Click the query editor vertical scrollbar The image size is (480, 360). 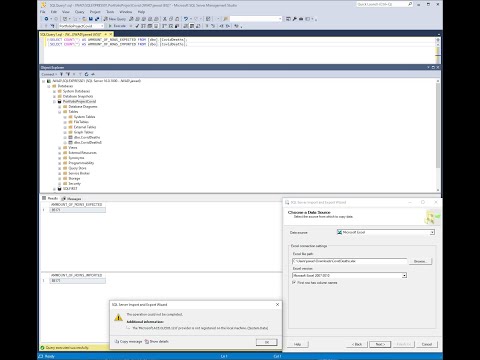click(438, 50)
